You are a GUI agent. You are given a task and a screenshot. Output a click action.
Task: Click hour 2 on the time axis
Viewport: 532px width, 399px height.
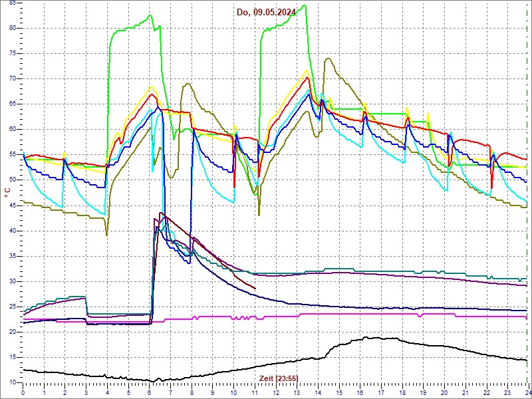coord(65,392)
